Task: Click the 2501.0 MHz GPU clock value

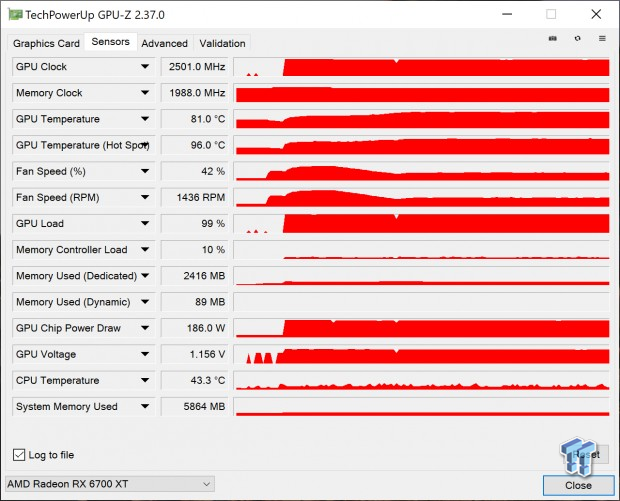Action: click(194, 66)
